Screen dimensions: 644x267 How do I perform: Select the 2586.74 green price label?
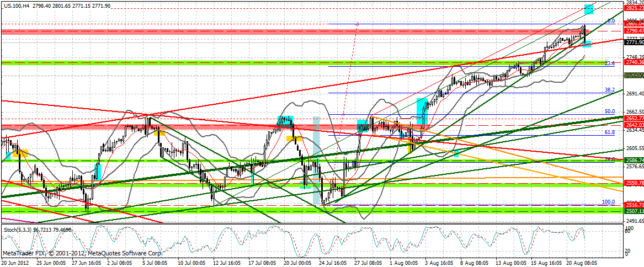click(634, 160)
